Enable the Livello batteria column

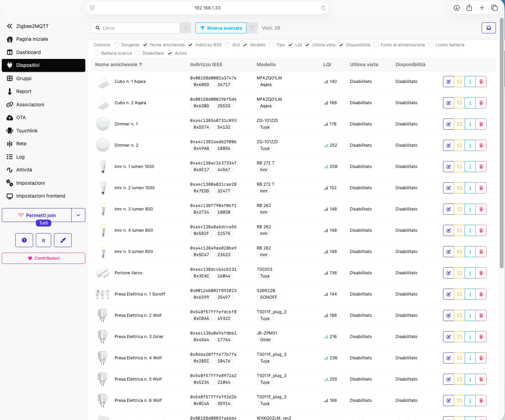pyautogui.click(x=431, y=45)
